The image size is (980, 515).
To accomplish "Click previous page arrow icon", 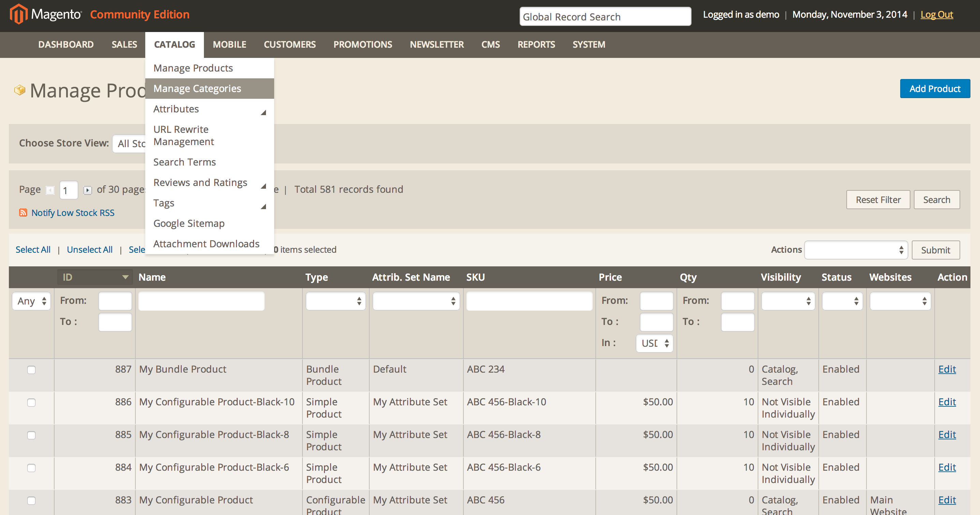I will [x=50, y=190].
